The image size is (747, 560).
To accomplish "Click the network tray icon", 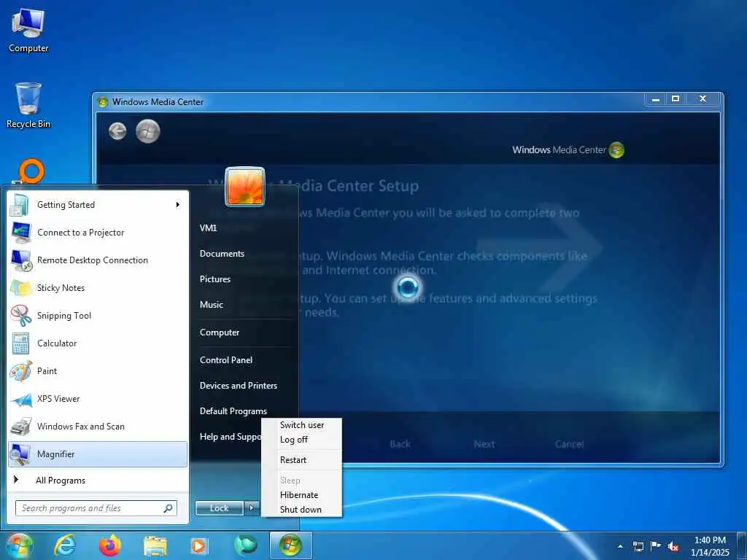I will tap(638, 546).
